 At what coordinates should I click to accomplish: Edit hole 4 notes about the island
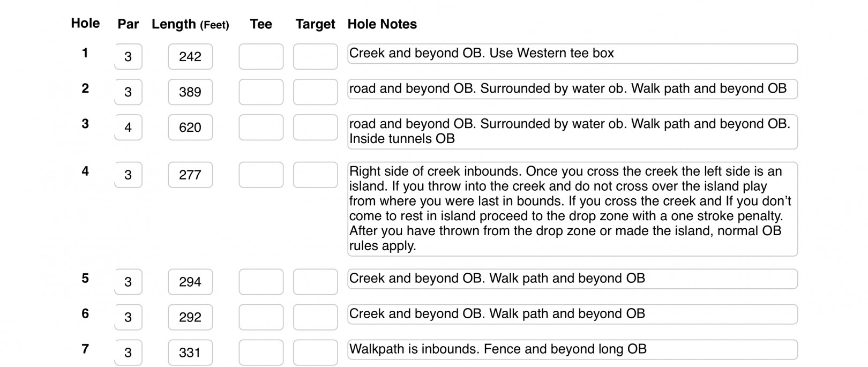click(572, 208)
